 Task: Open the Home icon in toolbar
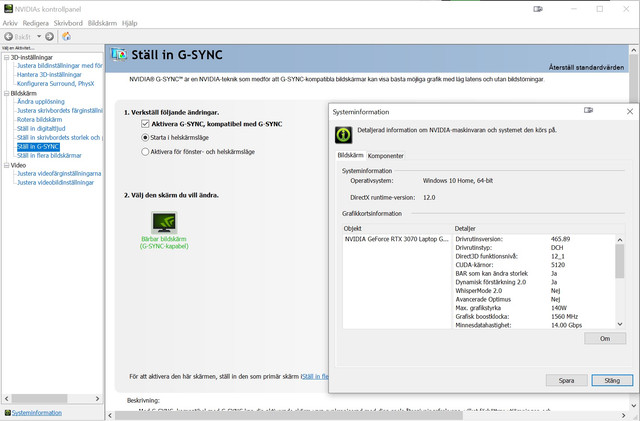(x=66, y=36)
